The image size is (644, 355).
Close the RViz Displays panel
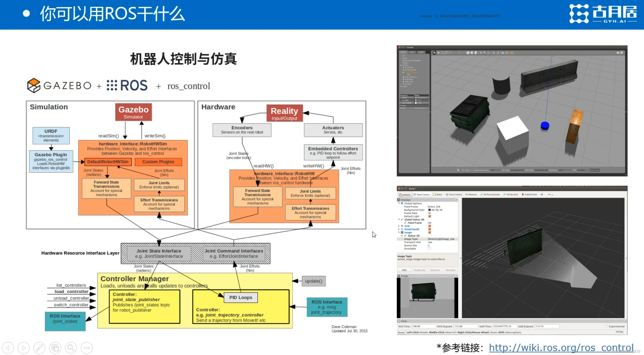[456, 200]
